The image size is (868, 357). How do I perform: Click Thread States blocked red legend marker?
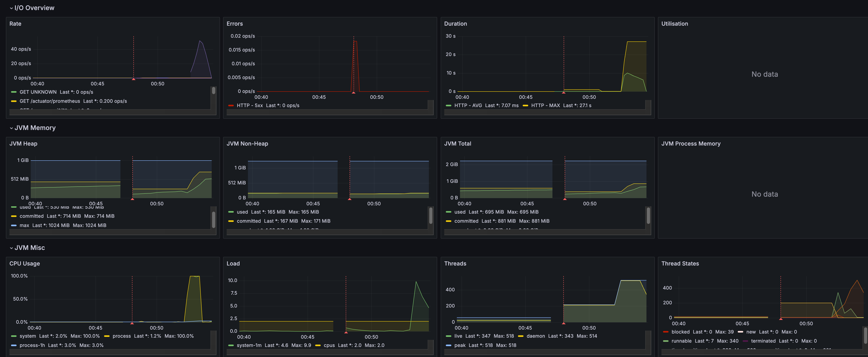tap(666, 332)
